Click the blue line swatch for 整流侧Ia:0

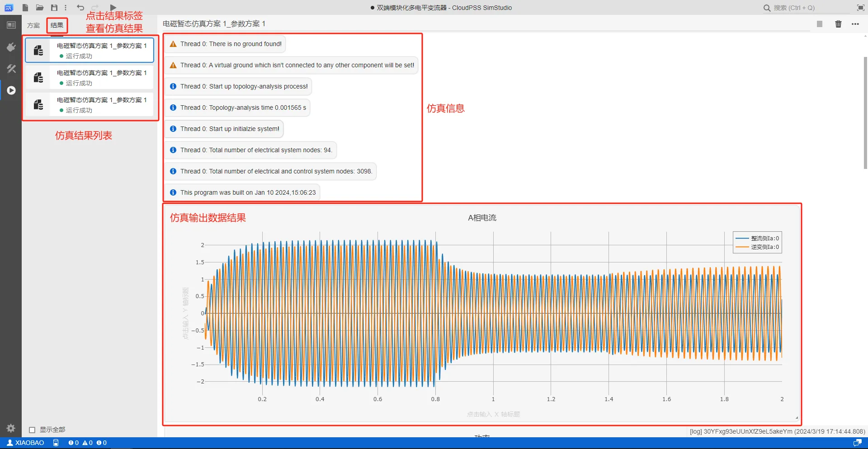tap(742, 238)
